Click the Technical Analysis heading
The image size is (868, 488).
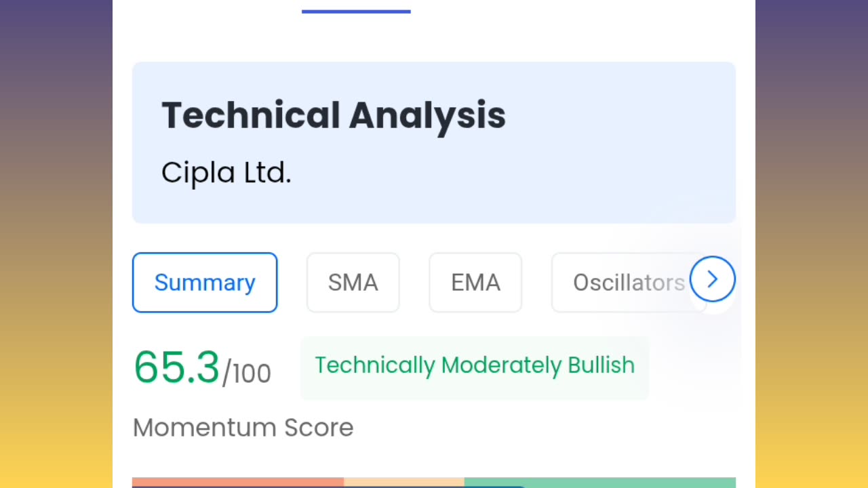[333, 115]
